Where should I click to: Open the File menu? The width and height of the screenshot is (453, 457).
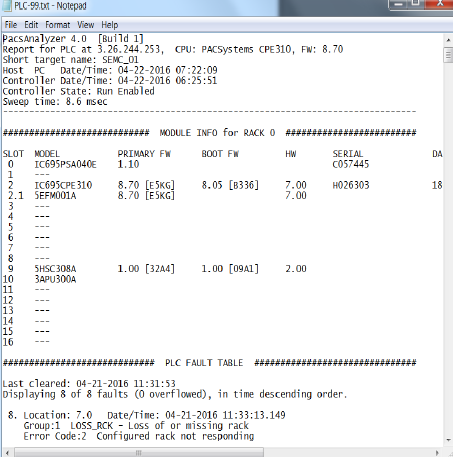(11, 25)
